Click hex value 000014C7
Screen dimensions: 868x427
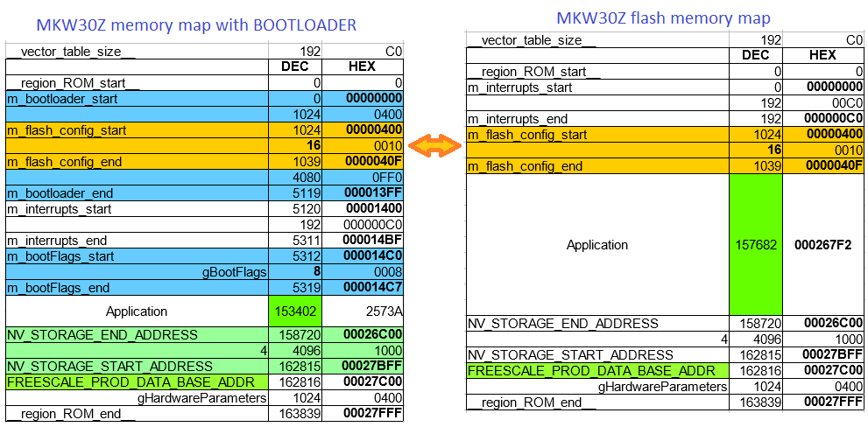pyautogui.click(x=372, y=288)
